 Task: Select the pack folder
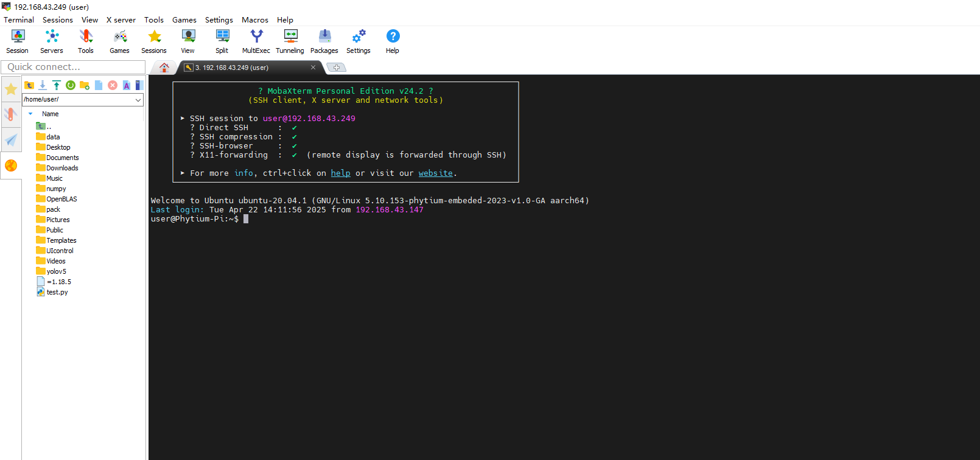(x=48, y=209)
